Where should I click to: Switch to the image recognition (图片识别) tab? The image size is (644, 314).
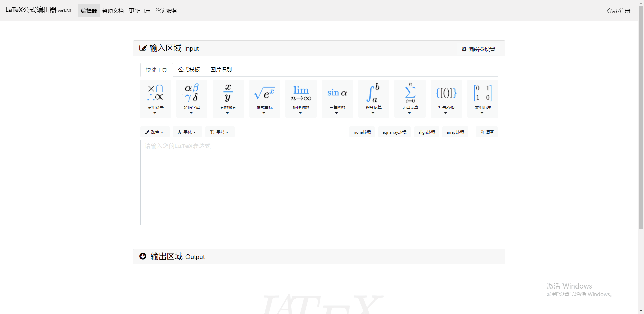point(221,70)
